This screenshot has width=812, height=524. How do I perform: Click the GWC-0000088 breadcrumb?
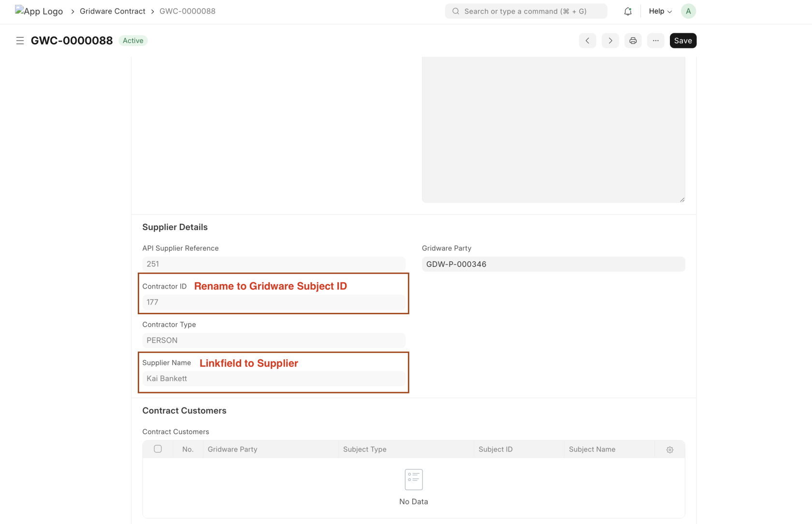[x=188, y=11]
